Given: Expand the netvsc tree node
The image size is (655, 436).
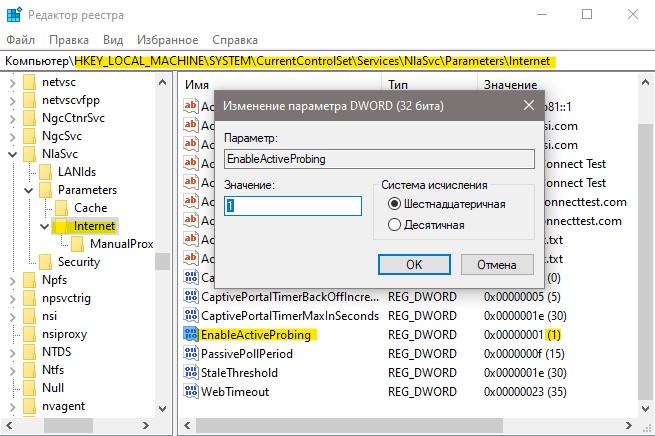Looking at the screenshot, I should [x=13, y=83].
